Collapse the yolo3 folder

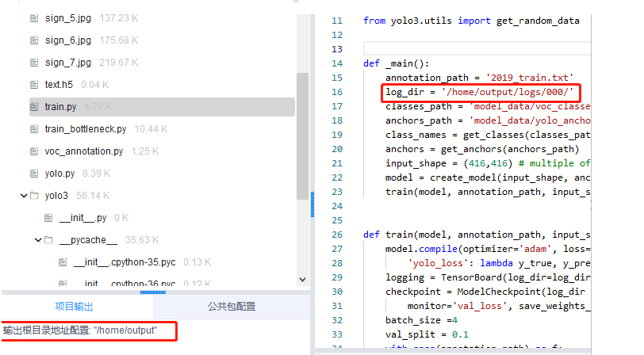[x=24, y=196]
